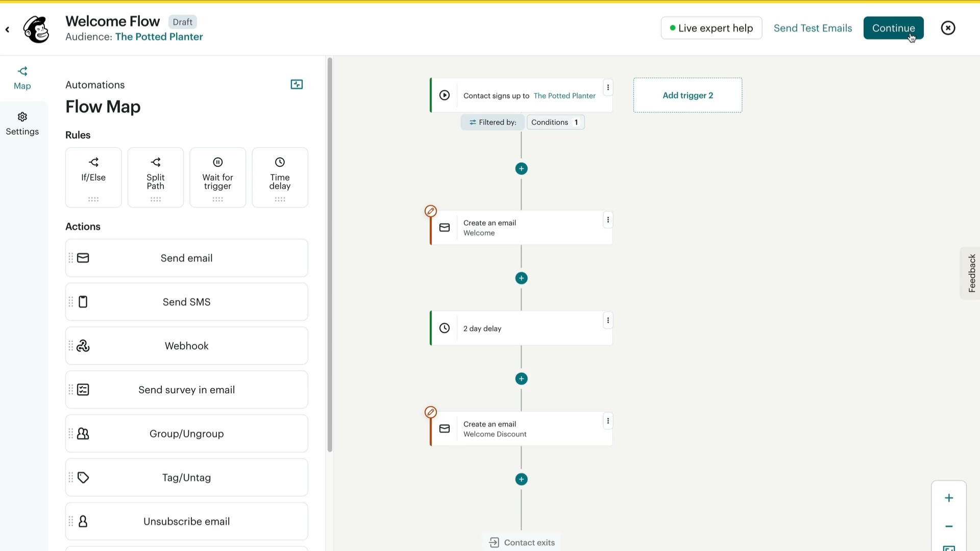Select the Wait for trigger rule
This screenshot has width=980, height=551.
pyautogui.click(x=217, y=177)
